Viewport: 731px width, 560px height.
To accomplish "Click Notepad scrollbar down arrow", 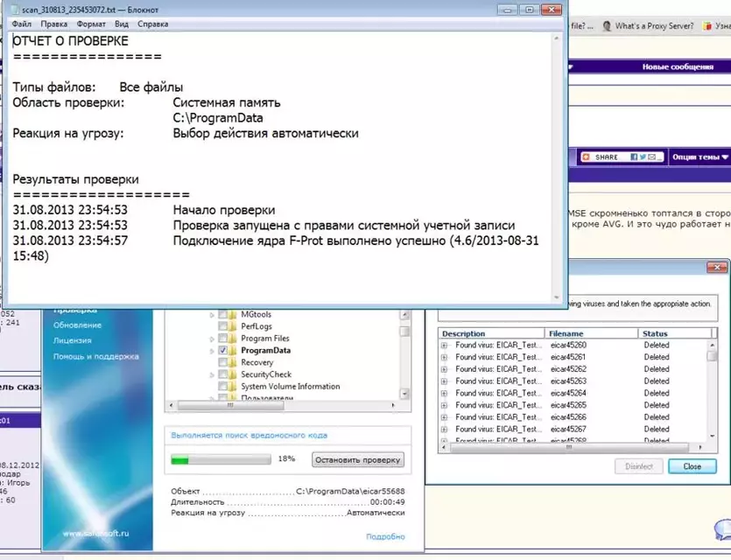I will click(x=556, y=297).
